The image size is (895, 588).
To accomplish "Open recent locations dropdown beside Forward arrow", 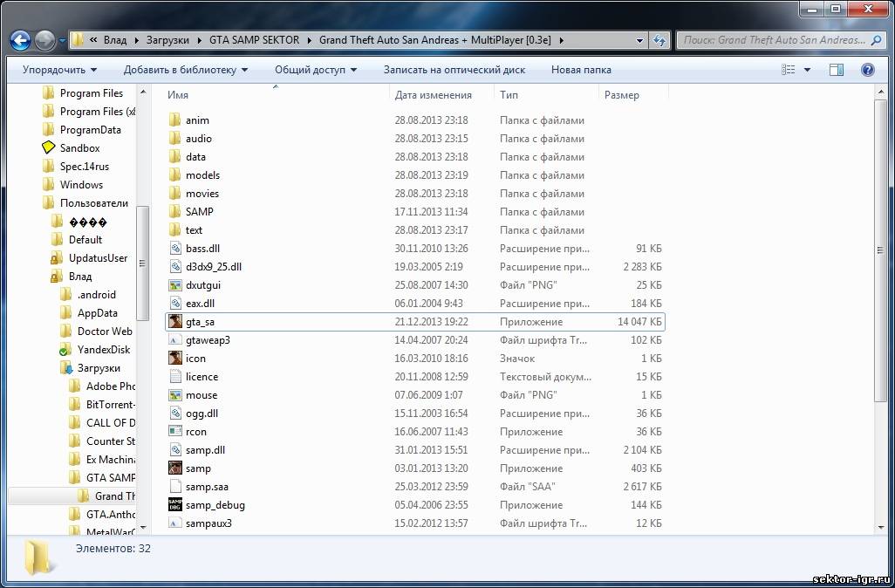I will pyautogui.click(x=62, y=41).
